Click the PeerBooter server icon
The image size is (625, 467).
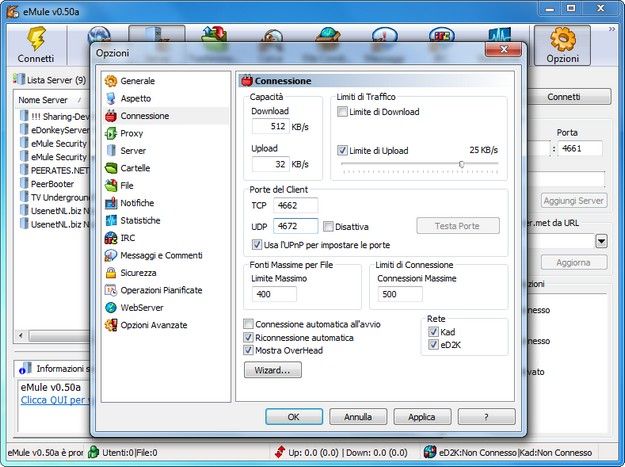coord(24,184)
